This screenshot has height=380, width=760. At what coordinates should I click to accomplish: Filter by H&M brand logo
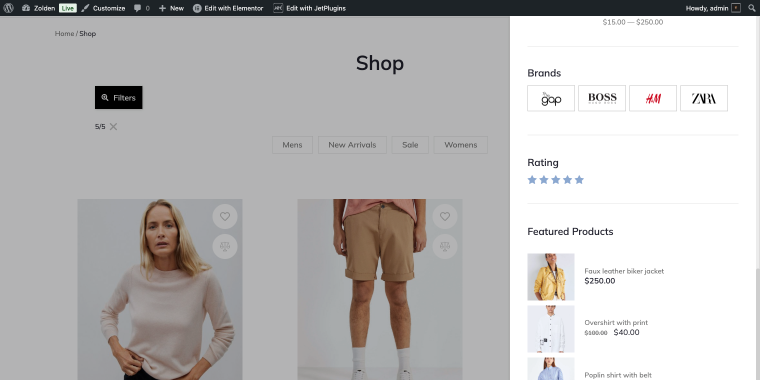pos(653,98)
